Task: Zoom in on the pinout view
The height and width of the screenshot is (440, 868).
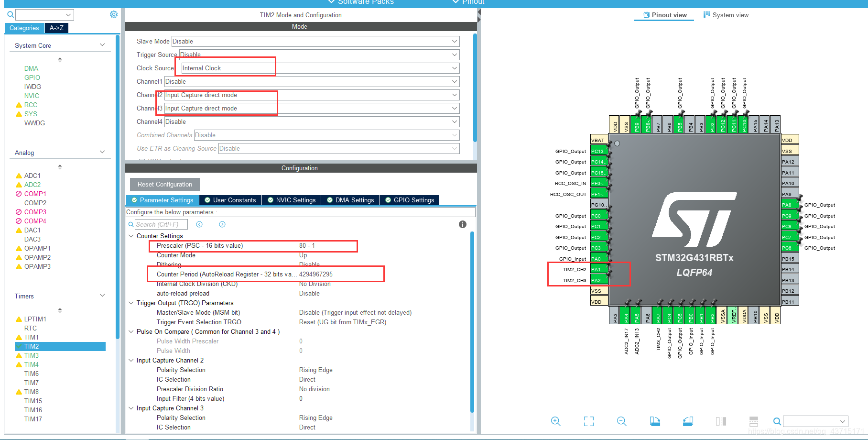Action: [x=555, y=421]
